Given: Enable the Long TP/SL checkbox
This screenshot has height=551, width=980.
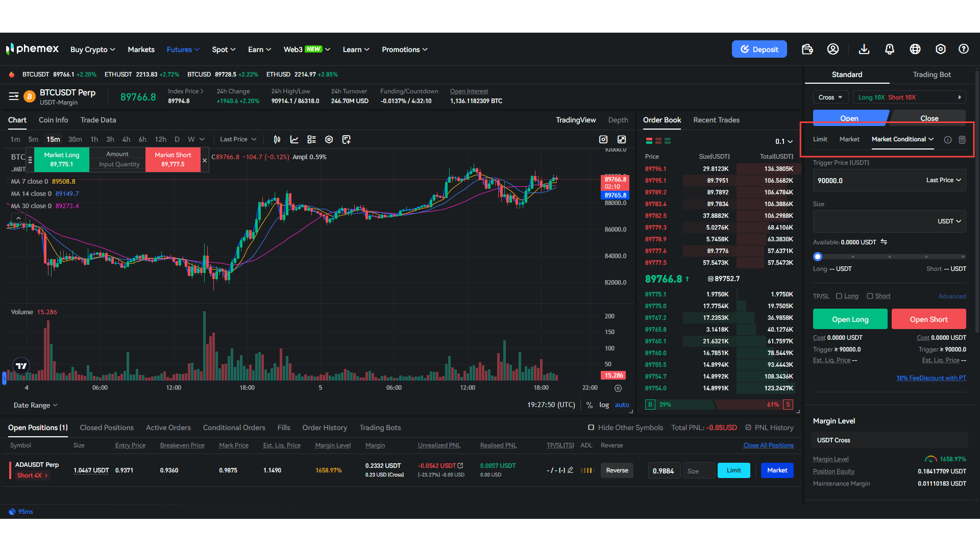Looking at the screenshot, I should pos(839,296).
